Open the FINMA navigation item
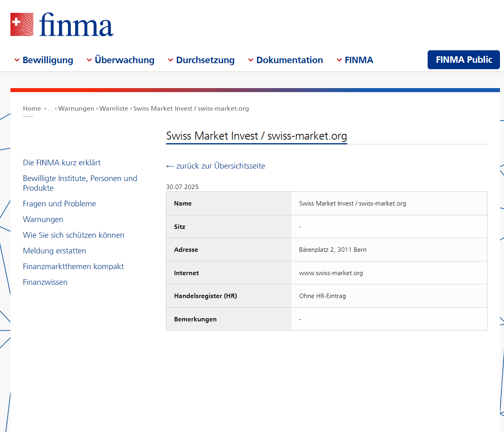The width and height of the screenshot is (504, 432). [x=359, y=60]
